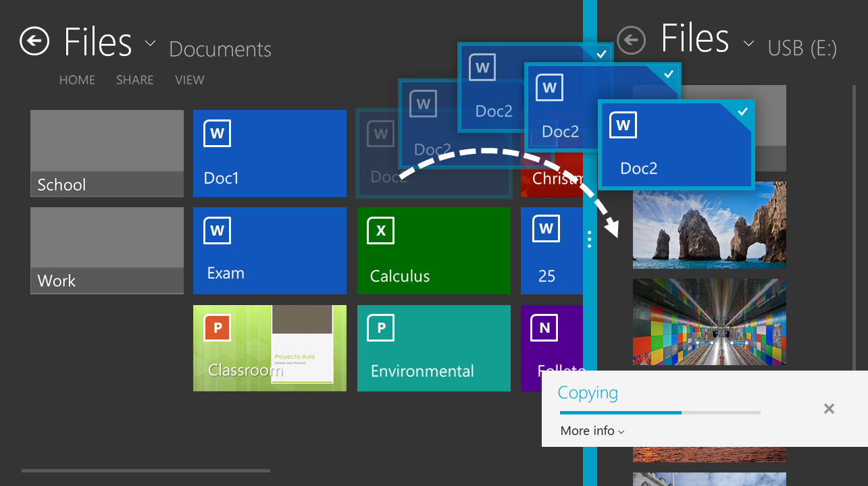Open the Classroom PowerPoint presentation tile
This screenshot has height=486, width=868.
tap(270, 348)
